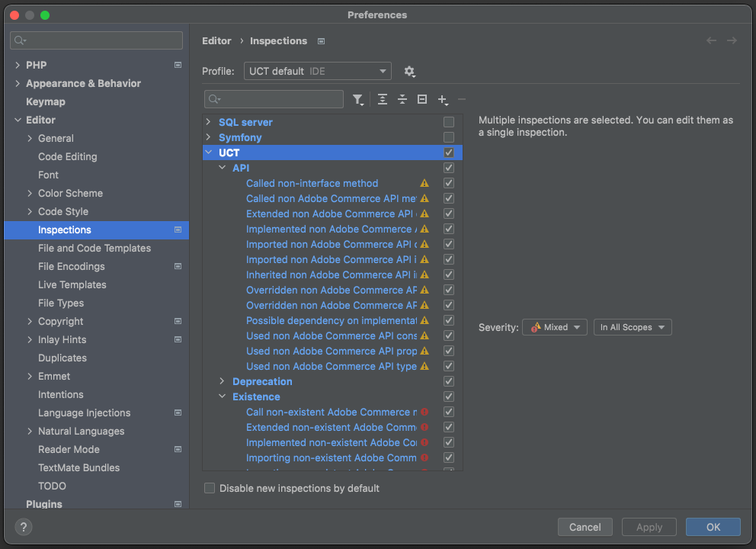The image size is (756, 549).
Task: Open the Profile UCT default dropdown
Action: click(x=318, y=72)
